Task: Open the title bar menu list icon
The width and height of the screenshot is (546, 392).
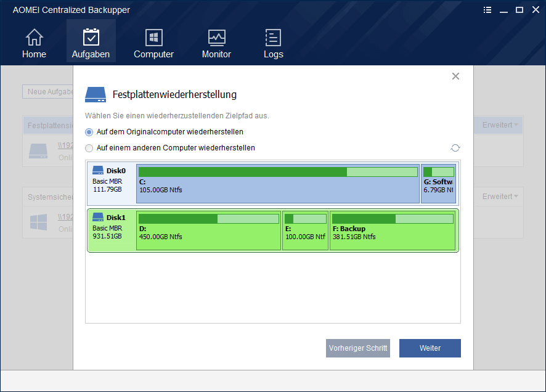Action: click(487, 10)
